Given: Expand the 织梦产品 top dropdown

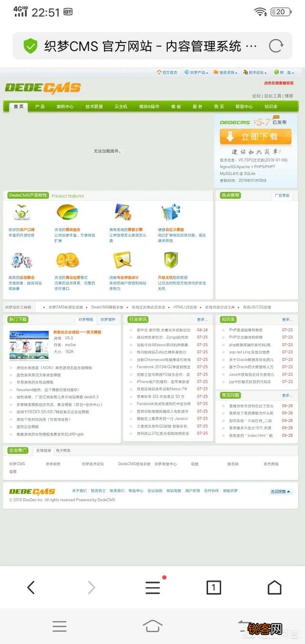Looking at the screenshot, I should (x=196, y=72).
